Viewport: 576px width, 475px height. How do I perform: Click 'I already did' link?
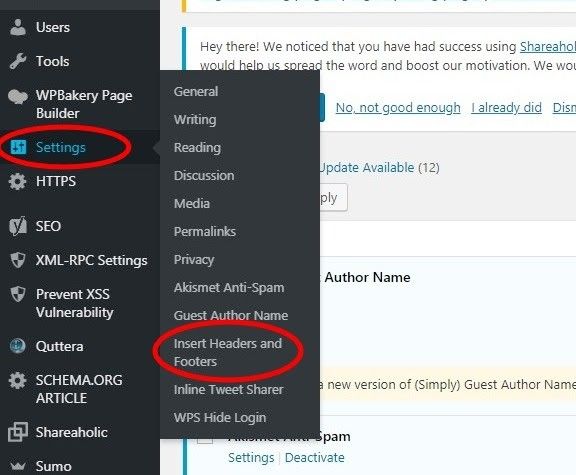pos(506,107)
